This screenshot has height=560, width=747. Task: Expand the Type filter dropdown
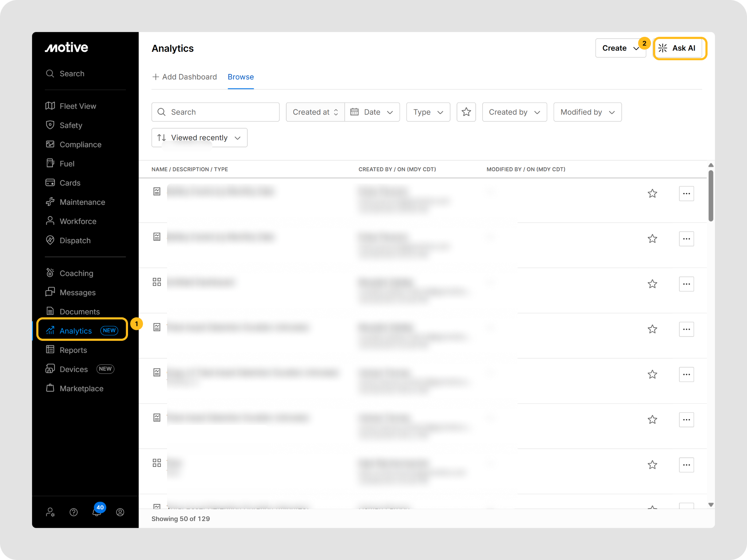click(x=428, y=112)
